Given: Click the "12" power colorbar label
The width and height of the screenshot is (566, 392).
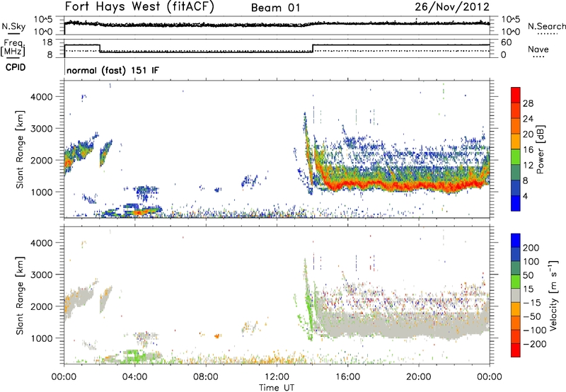Looking at the screenshot, I should [528, 166].
